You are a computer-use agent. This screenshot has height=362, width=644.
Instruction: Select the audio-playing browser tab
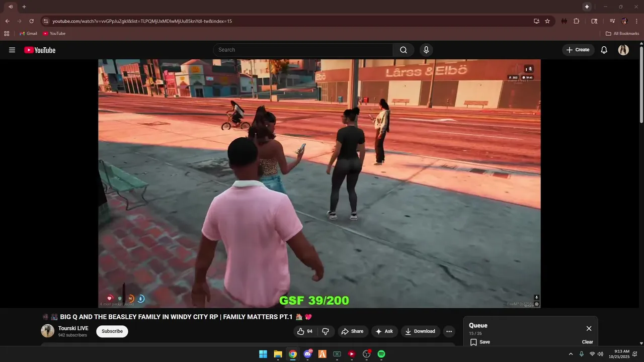11,7
